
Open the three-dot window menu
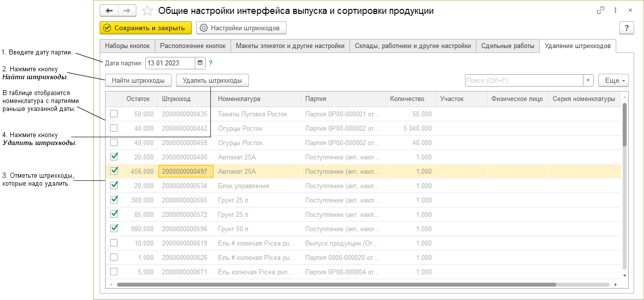click(x=615, y=10)
